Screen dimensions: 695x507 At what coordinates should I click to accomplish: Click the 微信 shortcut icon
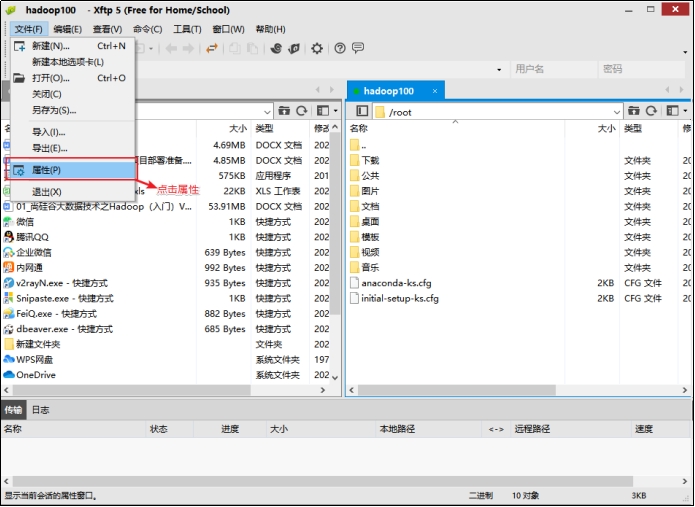coord(9,222)
